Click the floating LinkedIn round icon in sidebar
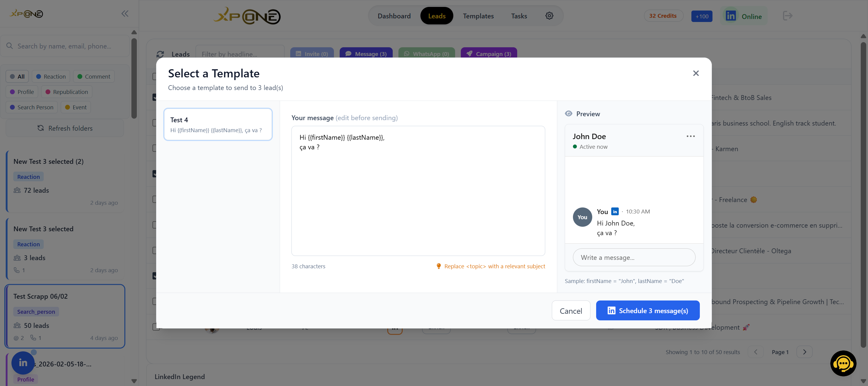This screenshot has height=386, width=868. 23,363
